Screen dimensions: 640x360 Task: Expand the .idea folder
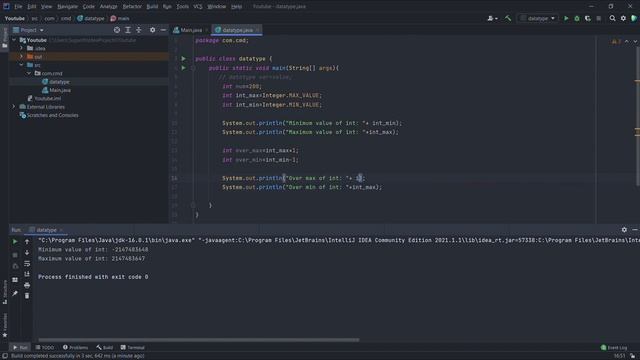coord(22,48)
